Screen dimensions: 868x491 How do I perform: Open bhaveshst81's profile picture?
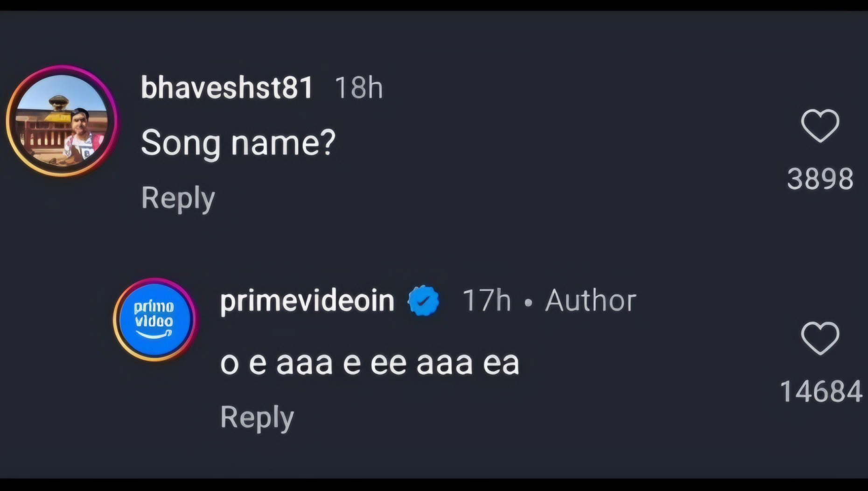tap(62, 121)
